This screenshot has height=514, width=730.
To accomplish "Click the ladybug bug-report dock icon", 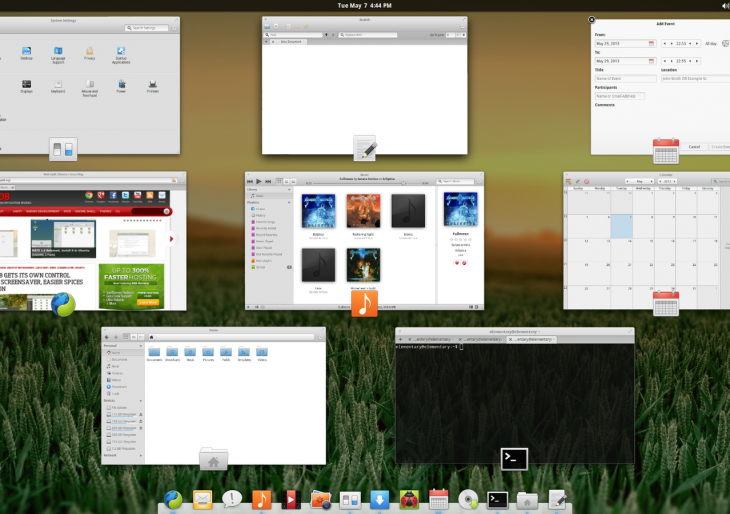I will (408, 499).
